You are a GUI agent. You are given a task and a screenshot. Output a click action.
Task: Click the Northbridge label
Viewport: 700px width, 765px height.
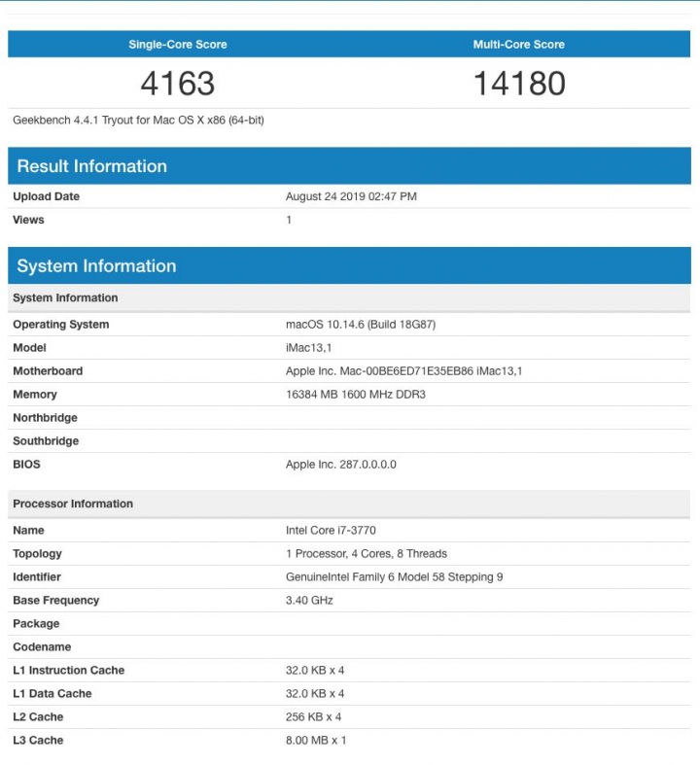(x=45, y=418)
